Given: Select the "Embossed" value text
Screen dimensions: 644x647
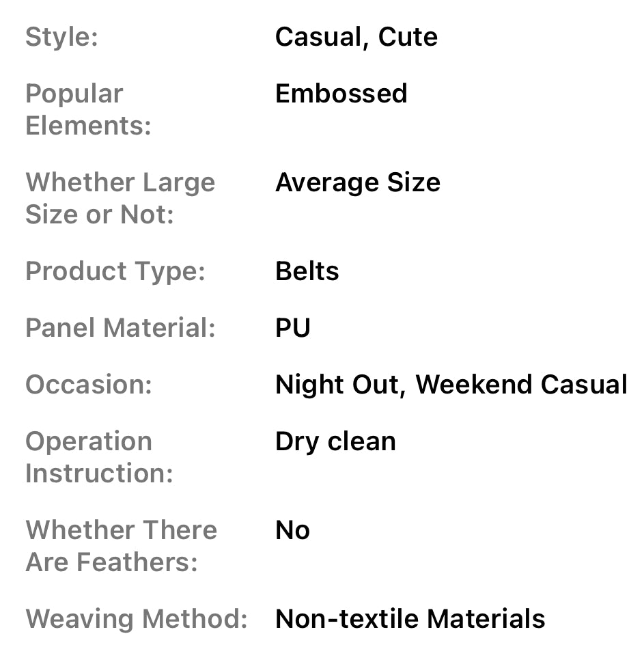Looking at the screenshot, I should [x=341, y=94].
